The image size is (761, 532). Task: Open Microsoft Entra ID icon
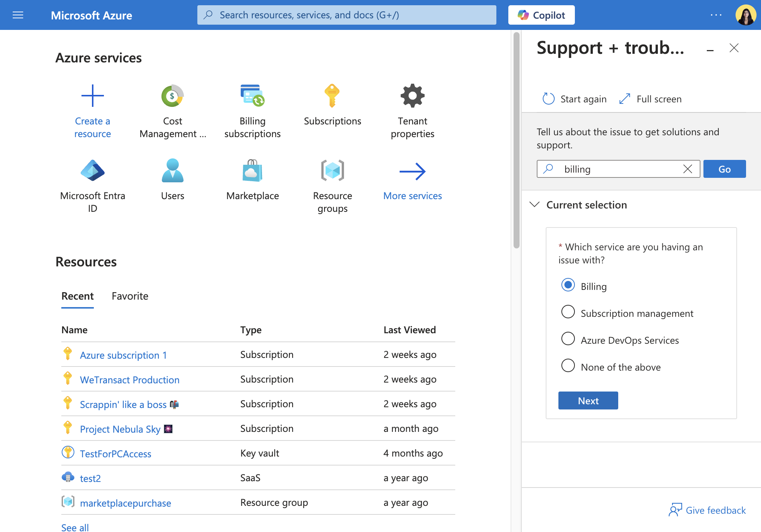pos(92,170)
